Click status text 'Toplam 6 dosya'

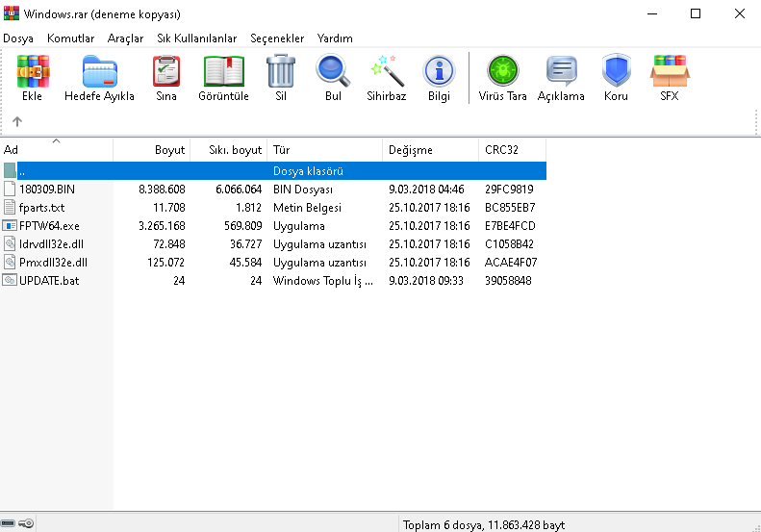point(444,524)
